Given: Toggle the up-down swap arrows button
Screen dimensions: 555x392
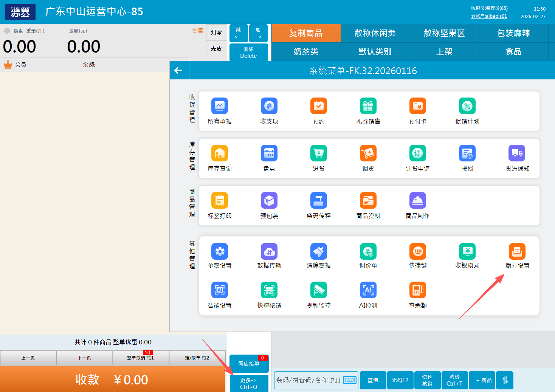Looking at the screenshot, I should pos(505,380).
